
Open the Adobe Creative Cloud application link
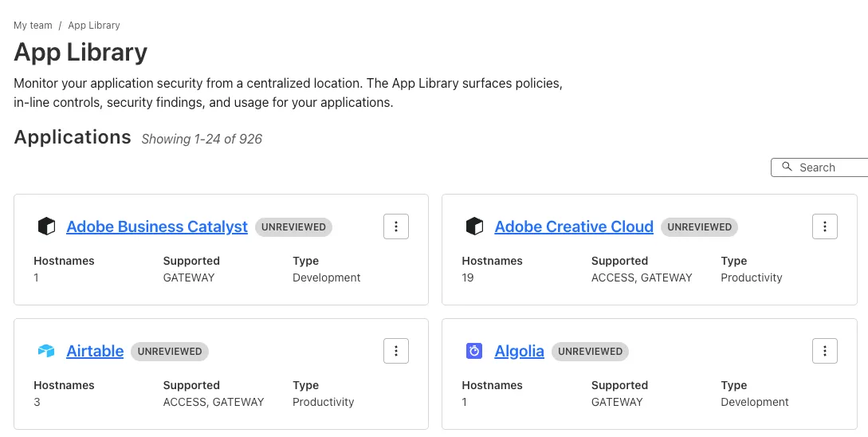pyautogui.click(x=574, y=226)
